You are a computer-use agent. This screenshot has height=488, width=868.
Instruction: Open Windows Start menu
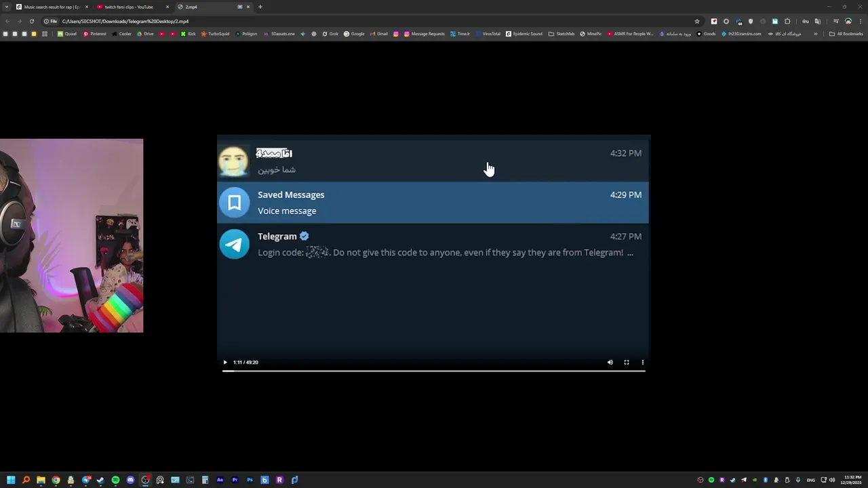click(x=11, y=480)
